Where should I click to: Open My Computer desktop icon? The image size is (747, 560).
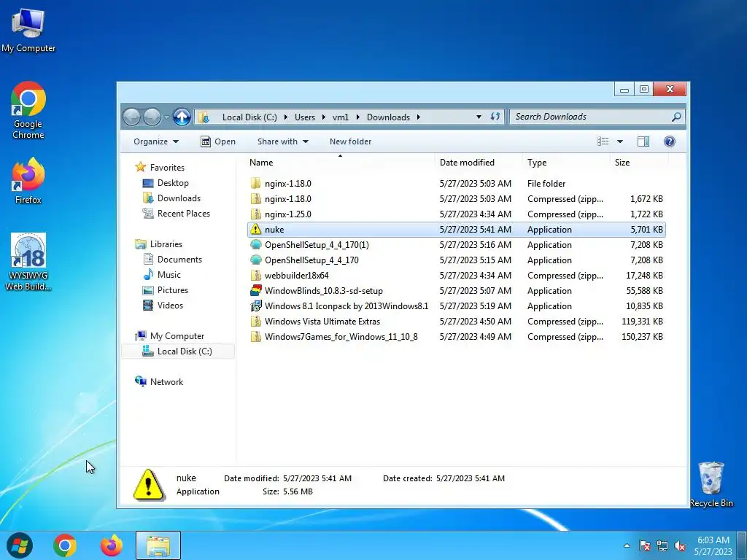click(x=28, y=30)
